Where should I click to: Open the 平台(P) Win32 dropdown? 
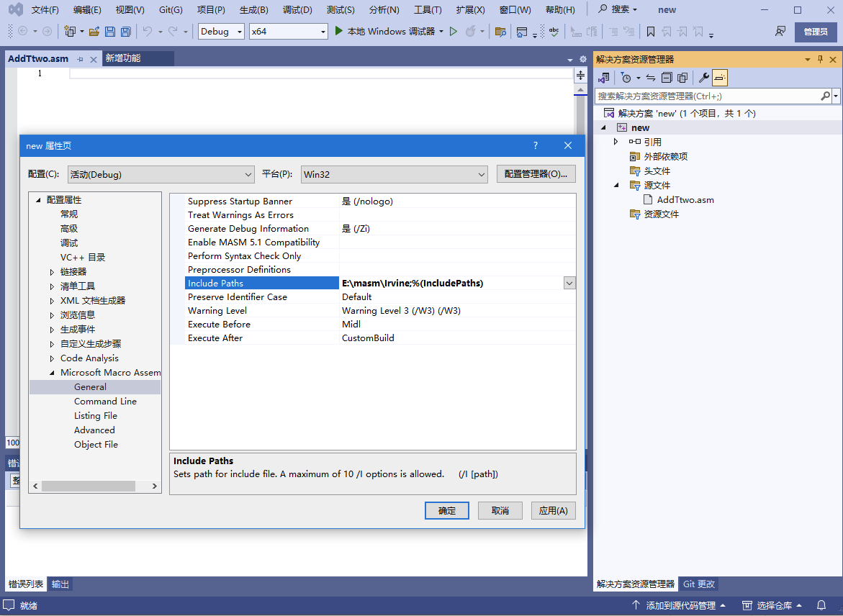394,174
